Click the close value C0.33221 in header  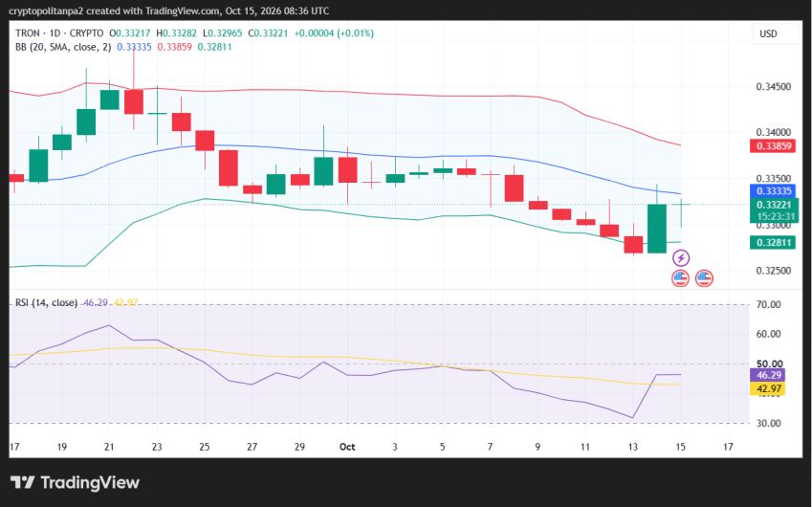click(268, 33)
